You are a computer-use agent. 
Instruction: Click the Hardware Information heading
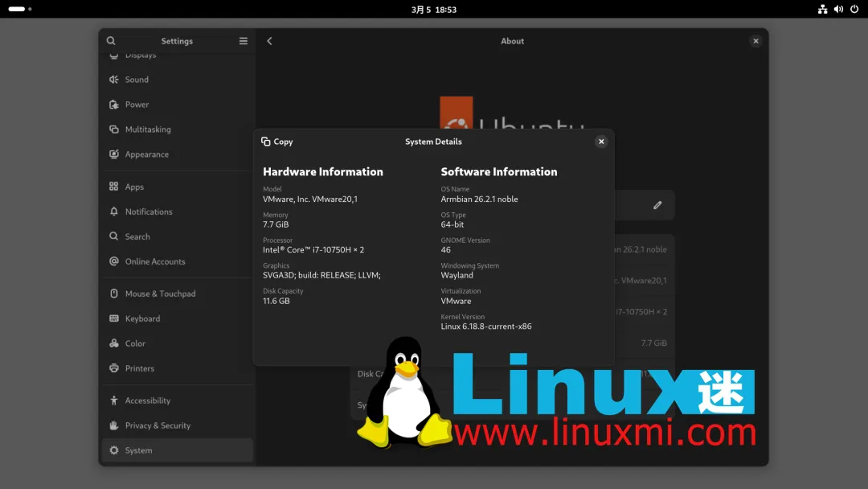323,171
